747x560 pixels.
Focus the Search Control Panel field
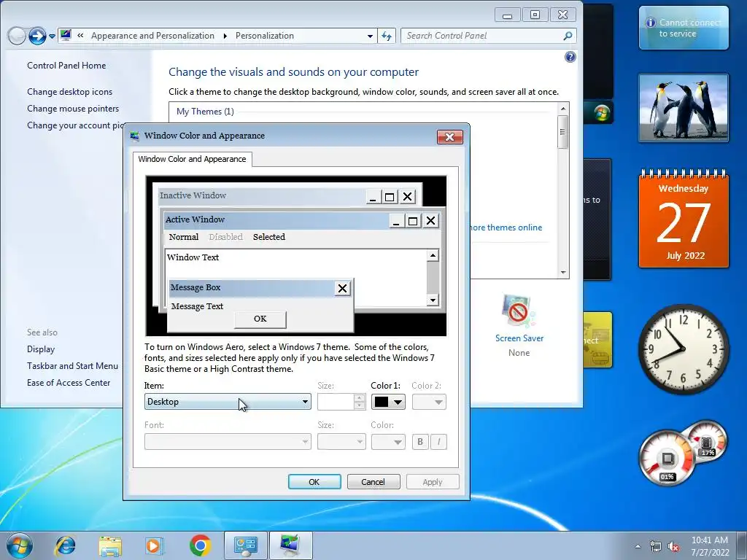(x=481, y=36)
